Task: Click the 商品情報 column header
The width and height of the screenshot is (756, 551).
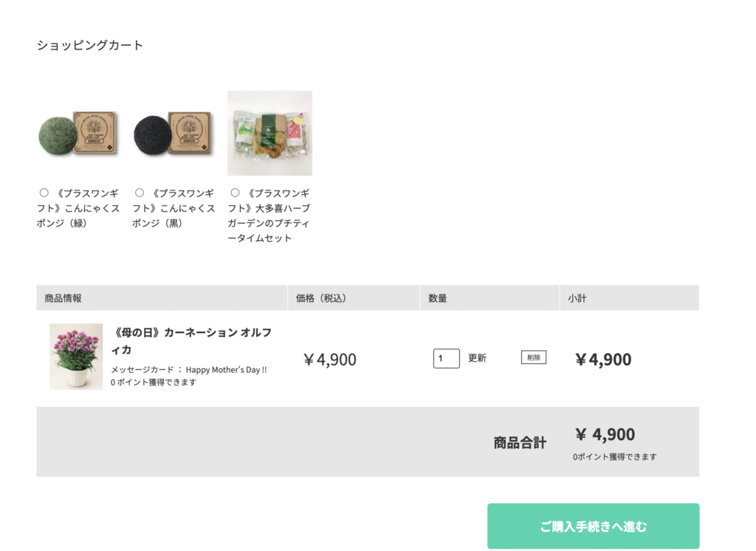Action: (63, 298)
